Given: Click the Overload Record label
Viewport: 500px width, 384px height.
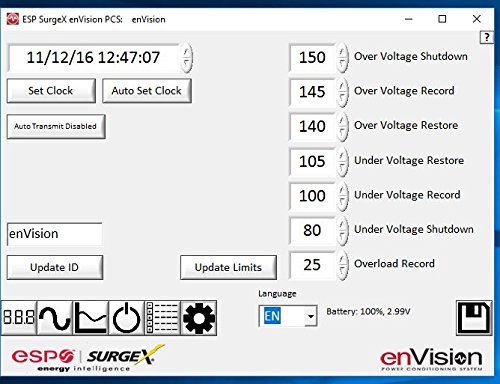Looking at the screenshot, I should click(394, 264).
